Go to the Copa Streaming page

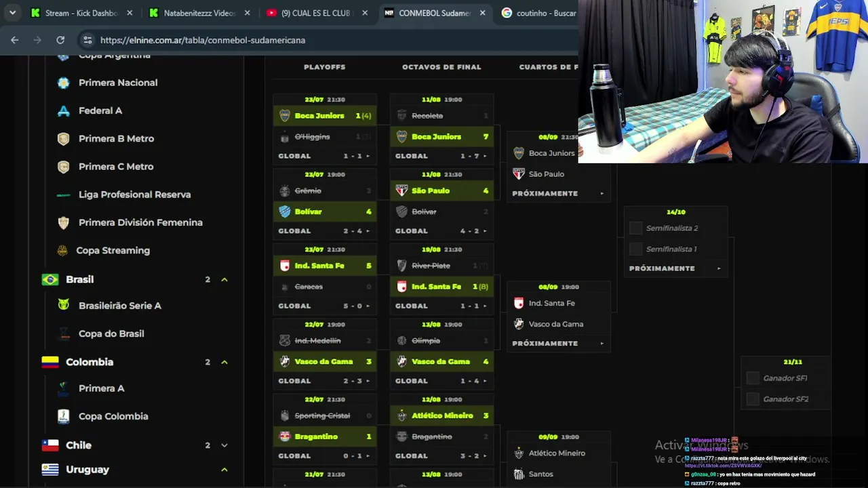[113, 250]
